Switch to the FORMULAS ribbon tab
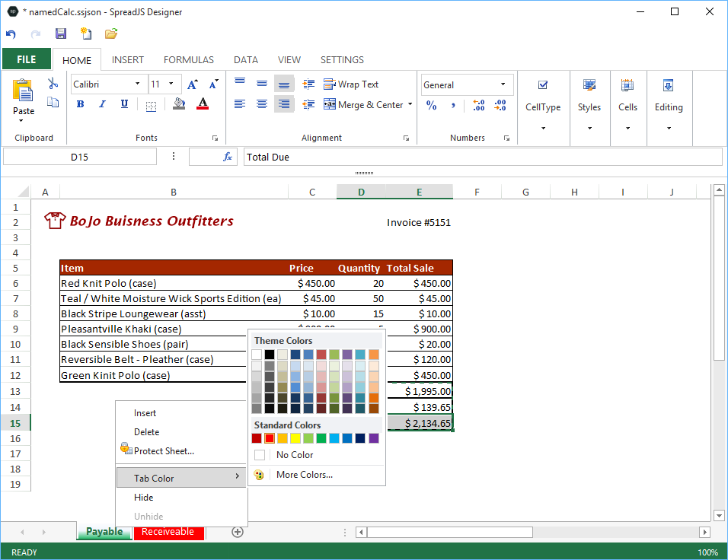Image resolution: width=728 pixels, height=560 pixels. coord(189,59)
